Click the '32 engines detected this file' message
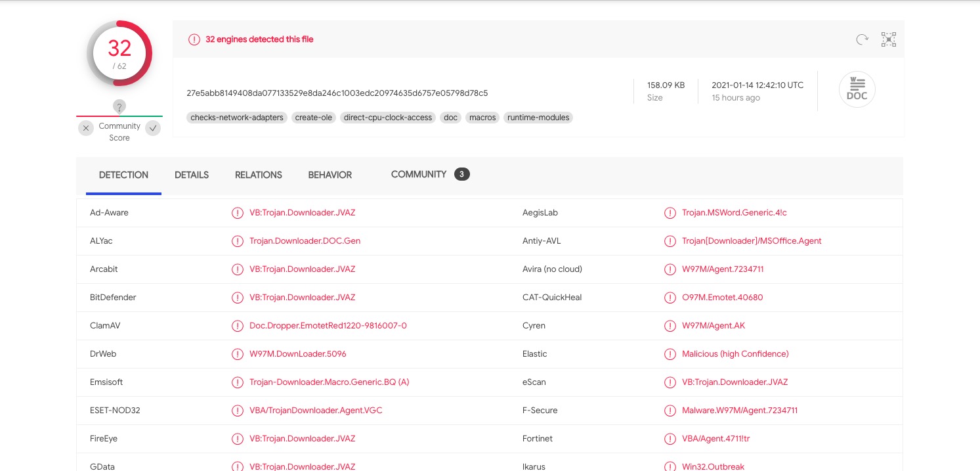This screenshot has width=980, height=471. [259, 39]
